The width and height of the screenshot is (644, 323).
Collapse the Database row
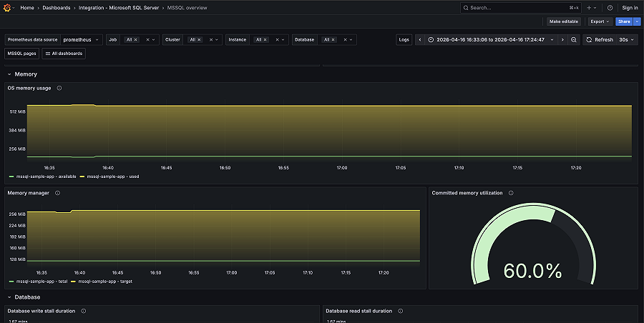click(x=24, y=297)
